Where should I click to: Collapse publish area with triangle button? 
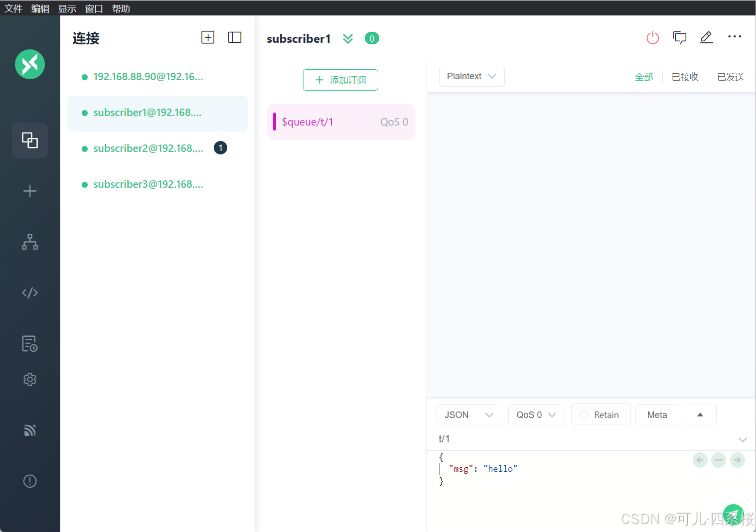(x=700, y=414)
